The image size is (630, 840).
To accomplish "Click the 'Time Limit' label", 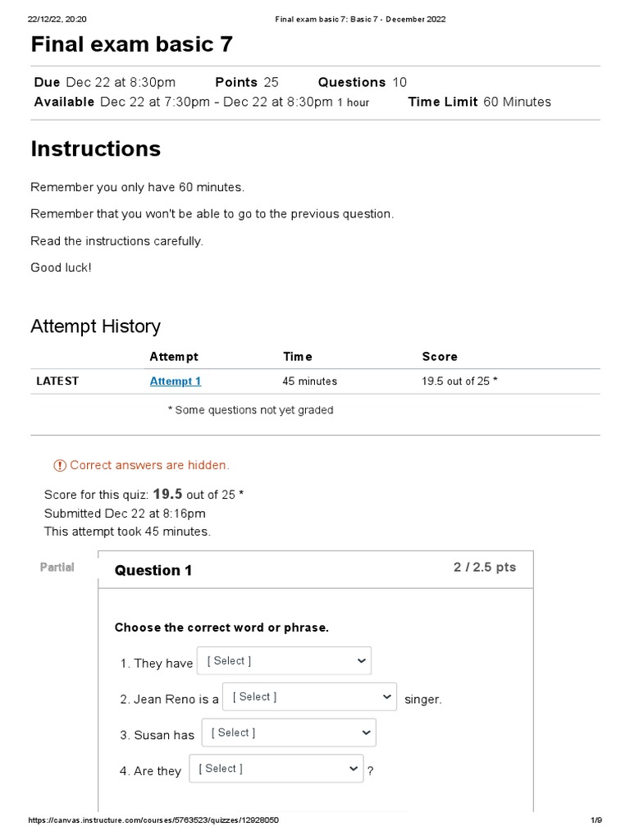I will click(443, 103).
